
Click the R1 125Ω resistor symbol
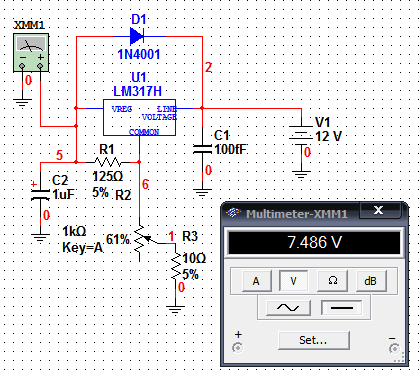click(x=108, y=162)
